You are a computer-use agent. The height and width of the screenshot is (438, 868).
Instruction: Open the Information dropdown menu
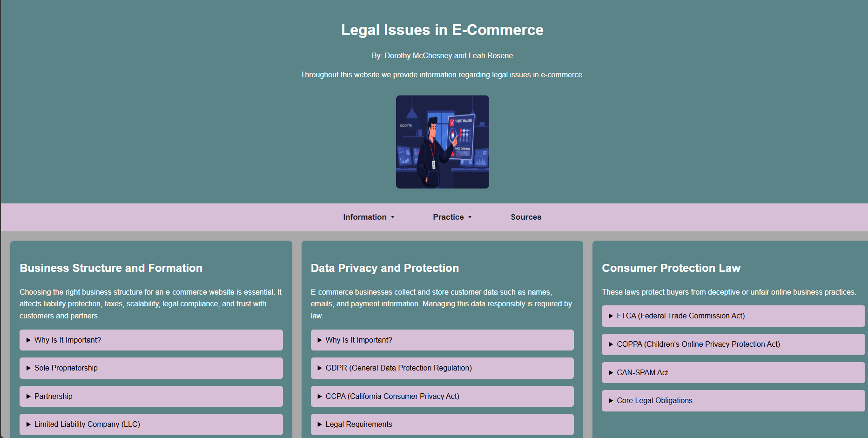369,217
